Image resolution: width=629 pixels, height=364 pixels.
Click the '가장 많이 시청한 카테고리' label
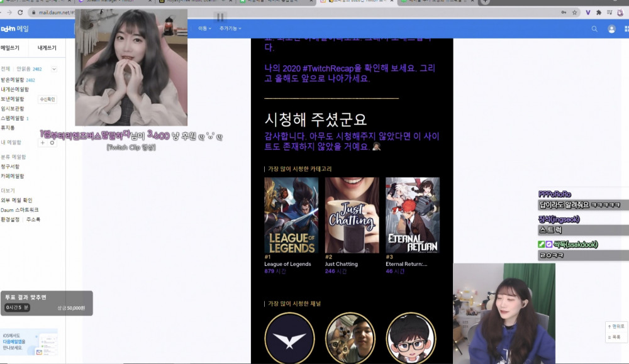pyautogui.click(x=299, y=168)
